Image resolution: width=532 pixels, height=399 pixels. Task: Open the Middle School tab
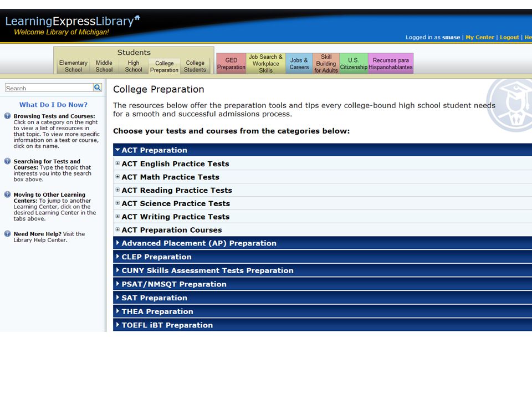click(x=104, y=66)
